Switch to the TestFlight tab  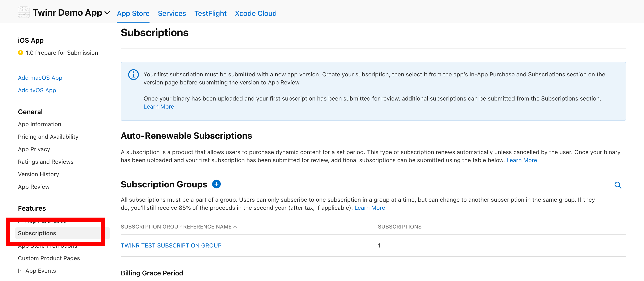click(x=210, y=13)
